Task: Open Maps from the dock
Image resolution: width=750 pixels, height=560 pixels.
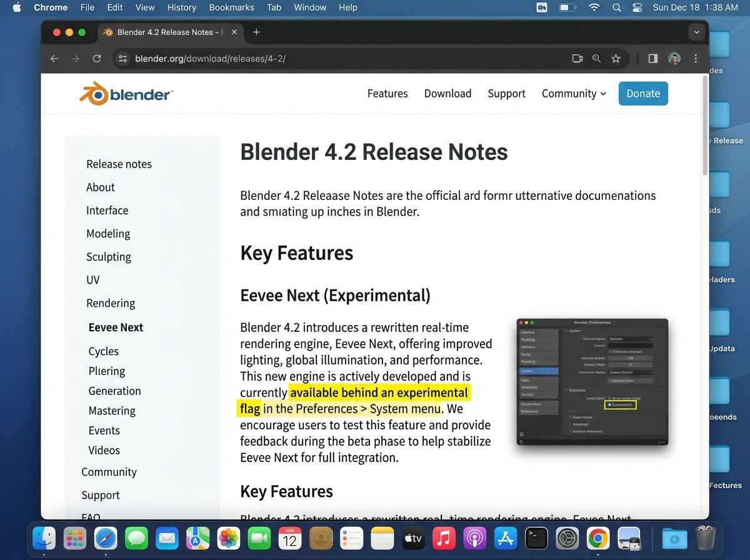Action: pyautogui.click(x=198, y=538)
